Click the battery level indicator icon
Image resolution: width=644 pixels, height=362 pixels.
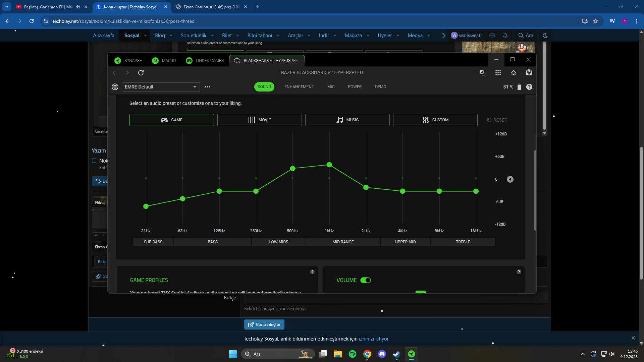(x=519, y=87)
